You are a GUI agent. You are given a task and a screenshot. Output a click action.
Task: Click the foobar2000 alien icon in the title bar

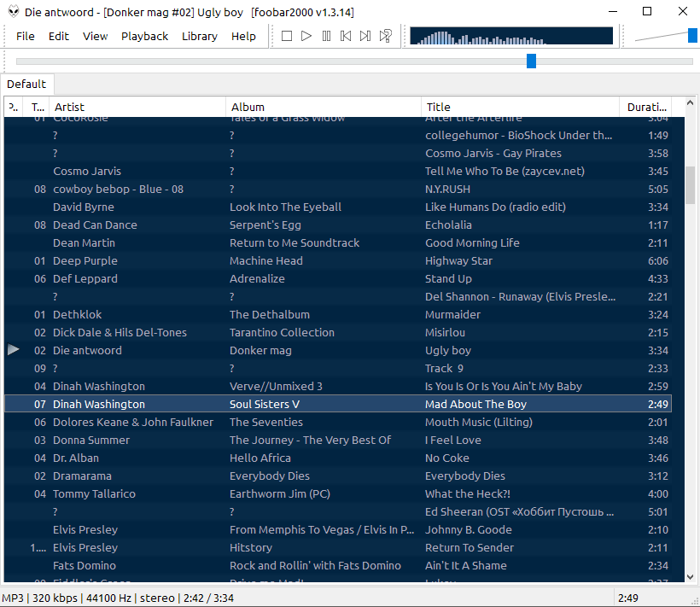click(x=14, y=12)
